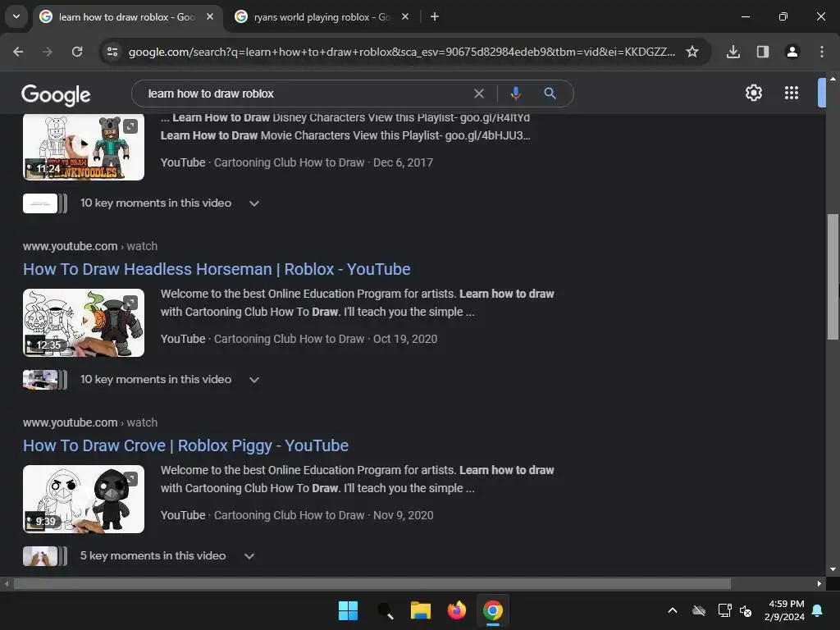Open 'How To Draw Headless Horseman' result
The height and width of the screenshot is (630, 840).
(x=217, y=269)
